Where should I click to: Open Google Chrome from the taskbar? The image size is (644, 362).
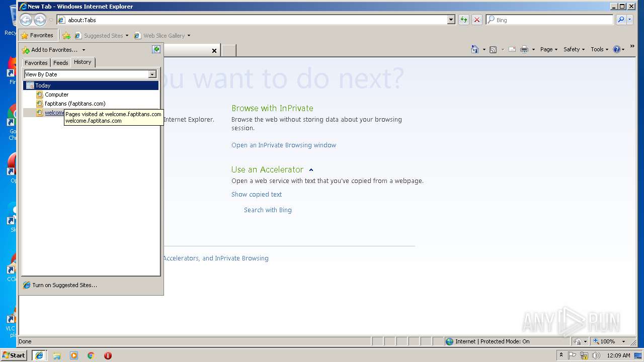pos(91,355)
